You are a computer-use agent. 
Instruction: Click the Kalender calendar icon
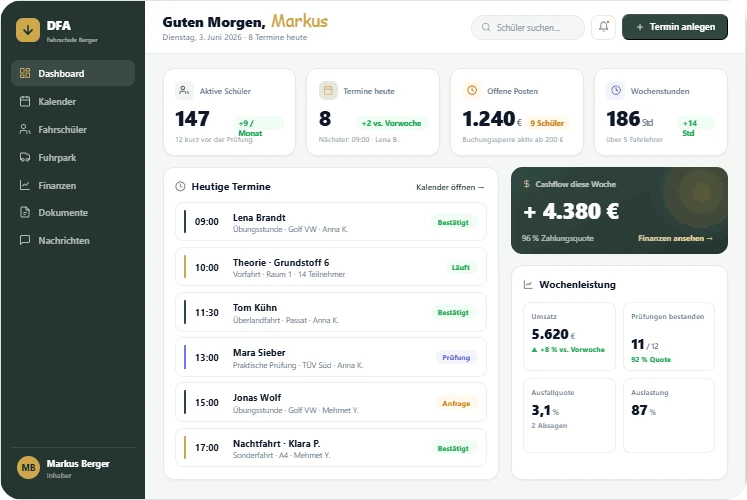25,101
